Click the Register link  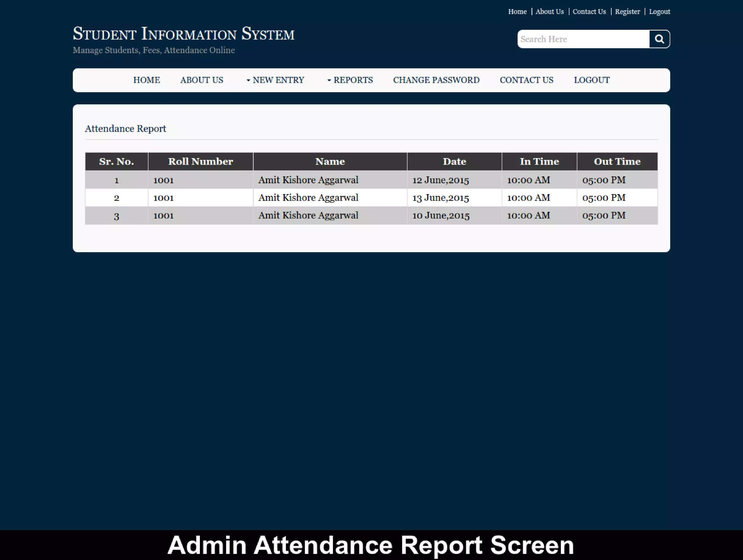[627, 12]
